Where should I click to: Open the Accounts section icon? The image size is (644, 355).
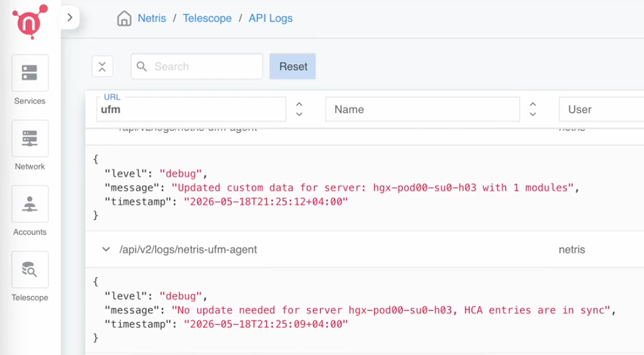point(30,204)
